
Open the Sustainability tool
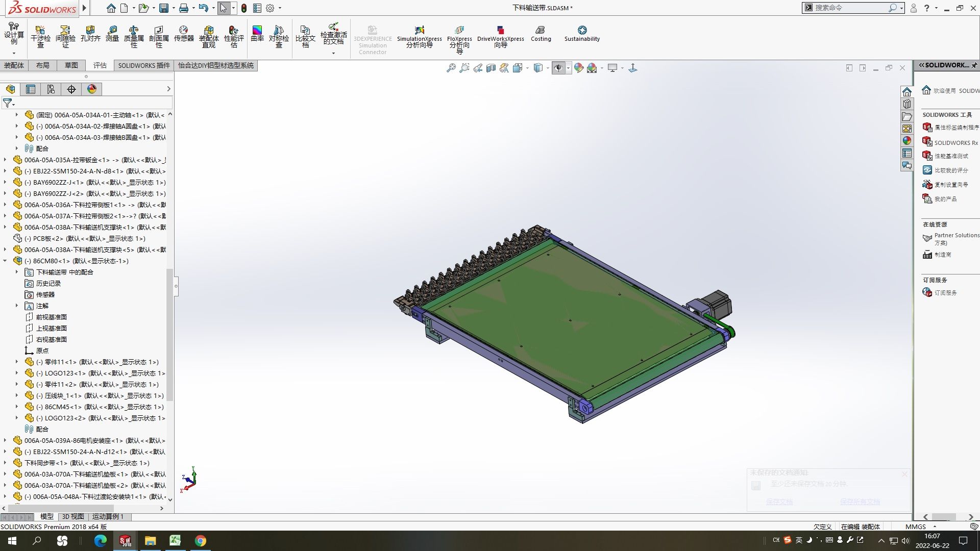point(582,34)
